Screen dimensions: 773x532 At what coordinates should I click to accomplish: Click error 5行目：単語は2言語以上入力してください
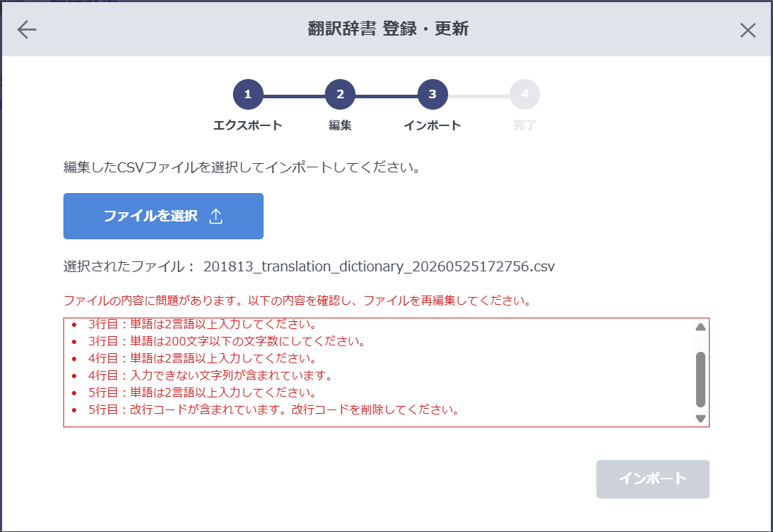(202, 392)
